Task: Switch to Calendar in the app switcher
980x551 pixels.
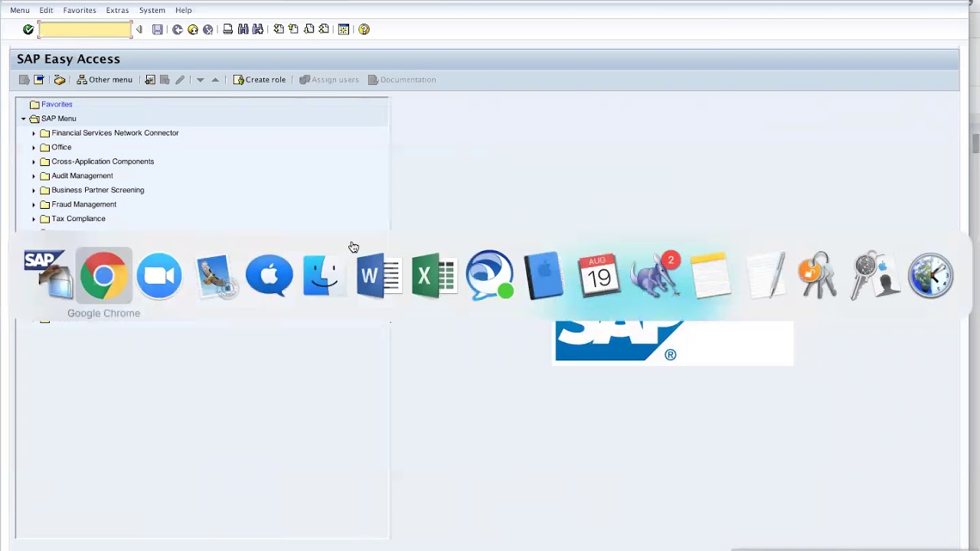Action: (599, 275)
